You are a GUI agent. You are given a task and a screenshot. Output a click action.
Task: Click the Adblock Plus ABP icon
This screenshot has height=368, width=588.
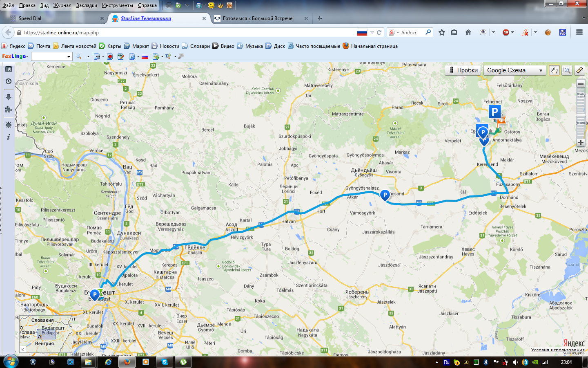pyautogui.click(x=506, y=32)
